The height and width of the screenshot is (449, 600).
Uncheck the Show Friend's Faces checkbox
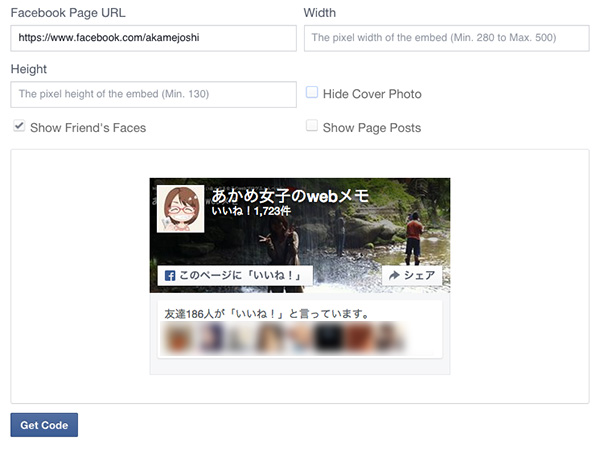(x=19, y=126)
